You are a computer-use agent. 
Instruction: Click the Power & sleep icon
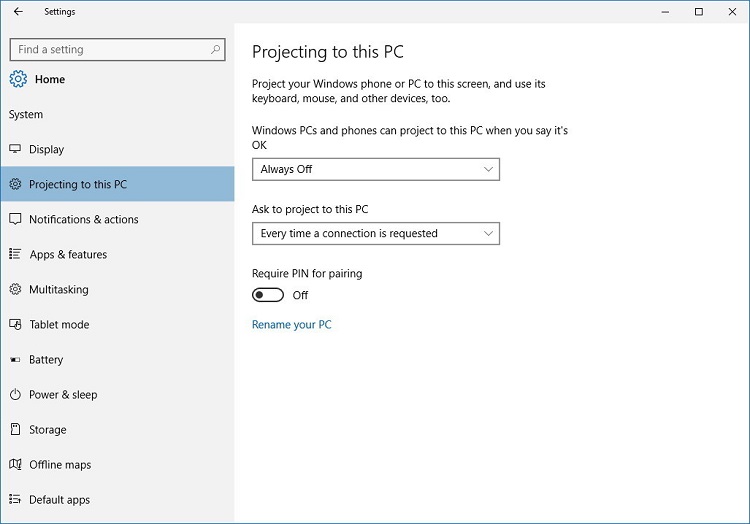pos(15,394)
